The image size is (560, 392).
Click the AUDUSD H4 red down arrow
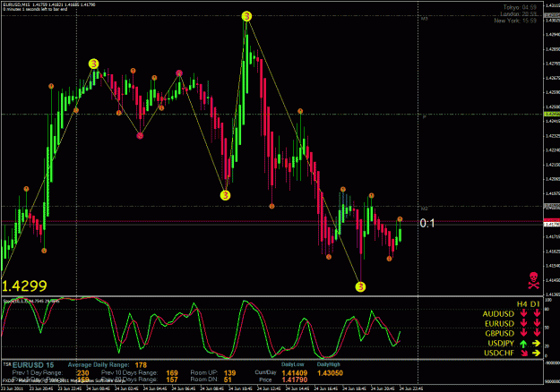pyautogui.click(x=523, y=313)
